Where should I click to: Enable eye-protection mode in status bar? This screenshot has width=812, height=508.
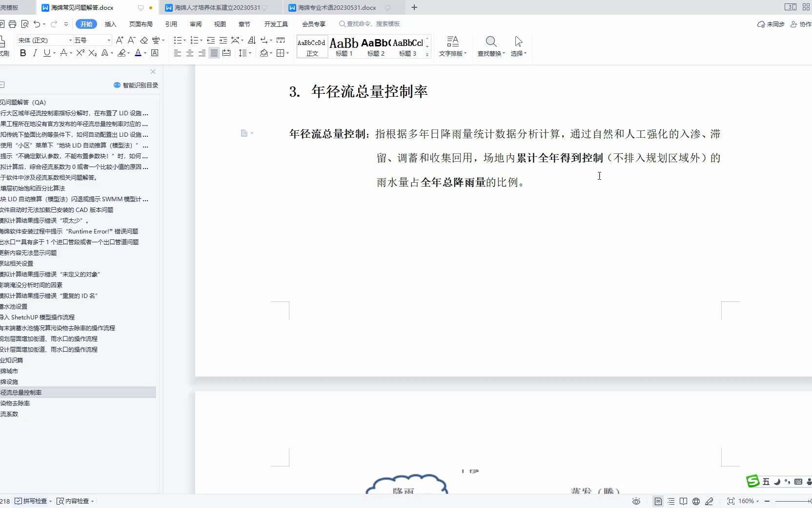636,501
